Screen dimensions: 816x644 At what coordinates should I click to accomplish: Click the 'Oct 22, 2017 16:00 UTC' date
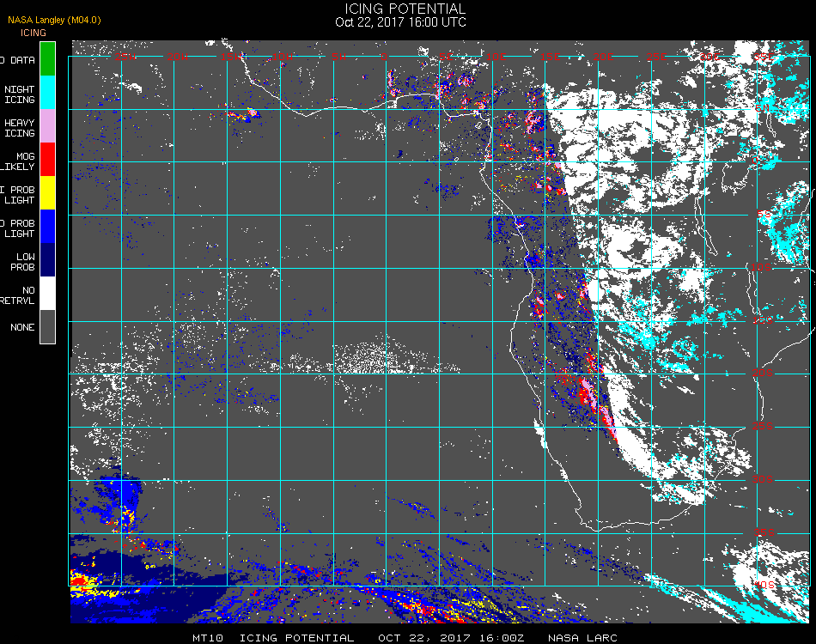(401, 22)
